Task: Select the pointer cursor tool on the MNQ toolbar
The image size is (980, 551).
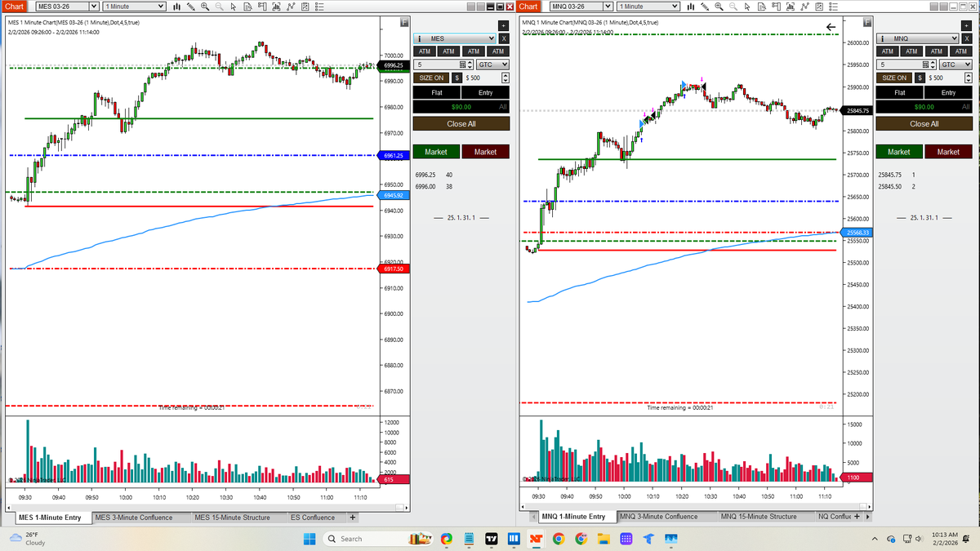Action: 747,7
